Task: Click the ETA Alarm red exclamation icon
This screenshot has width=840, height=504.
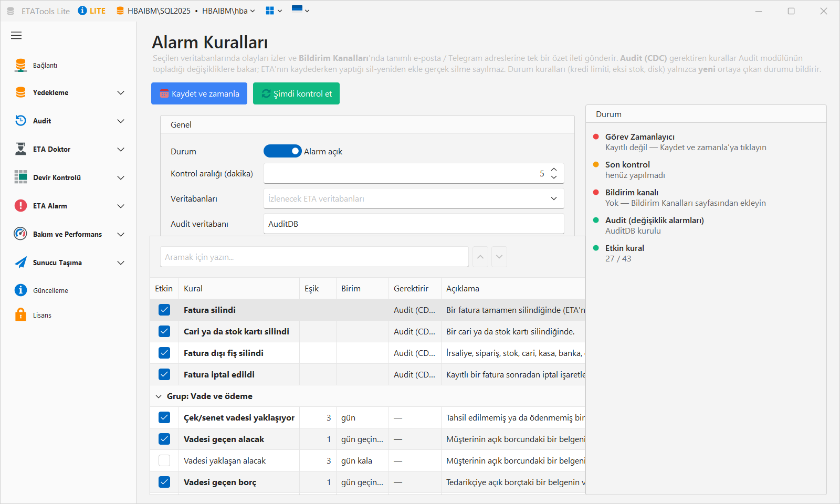Action: pyautogui.click(x=20, y=206)
